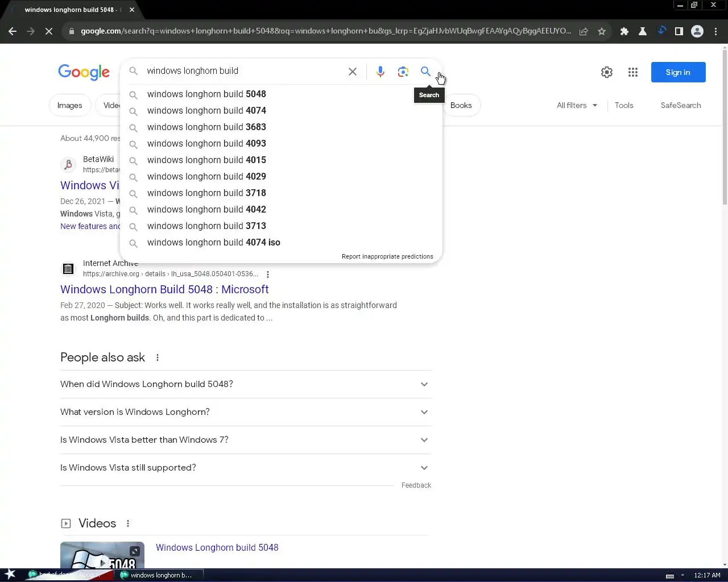728x582 pixels.
Task: Open Google quick settings gear
Action: pos(607,72)
